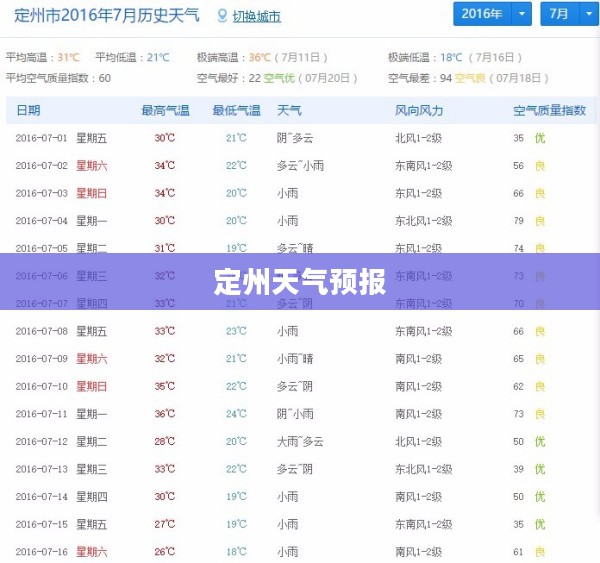600x563 pixels.
Task: Click the 18℃ low on 07-16 row
Action: [x=236, y=552]
